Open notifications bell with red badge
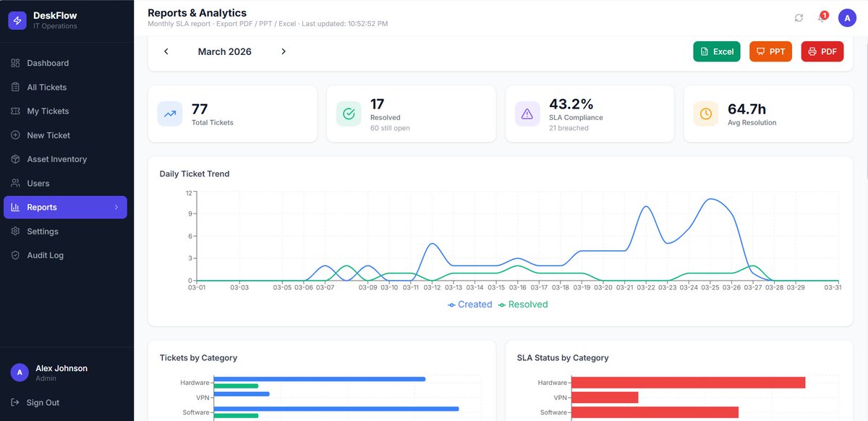The image size is (868, 421). [822, 17]
